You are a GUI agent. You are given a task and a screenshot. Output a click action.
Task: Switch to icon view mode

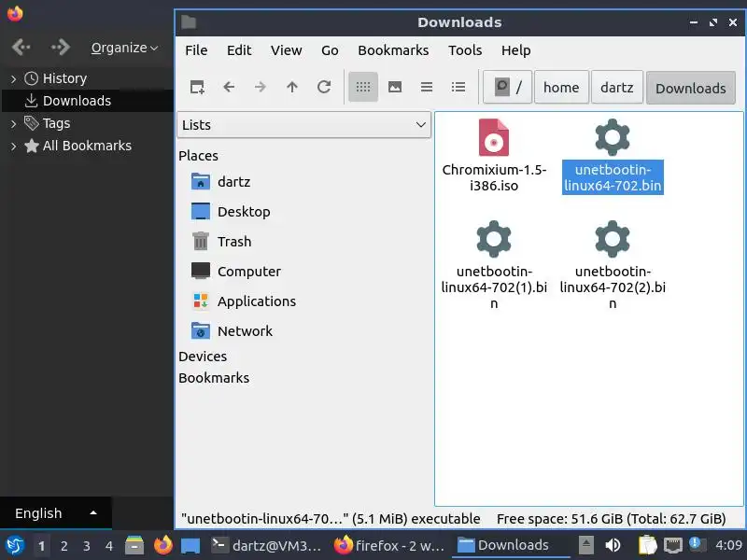[363, 87]
